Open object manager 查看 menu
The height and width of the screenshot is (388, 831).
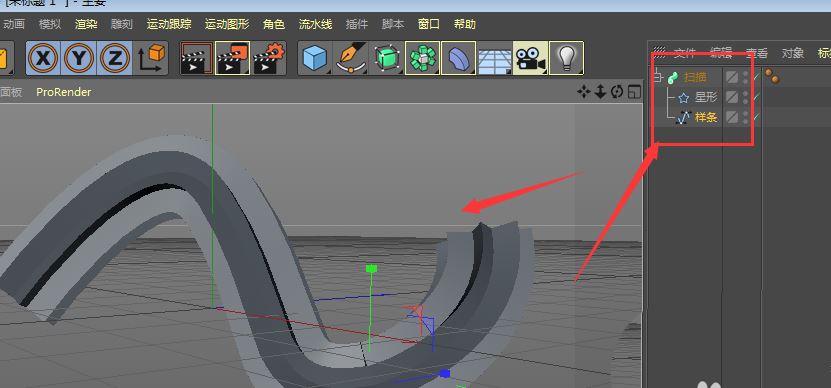[x=757, y=53]
